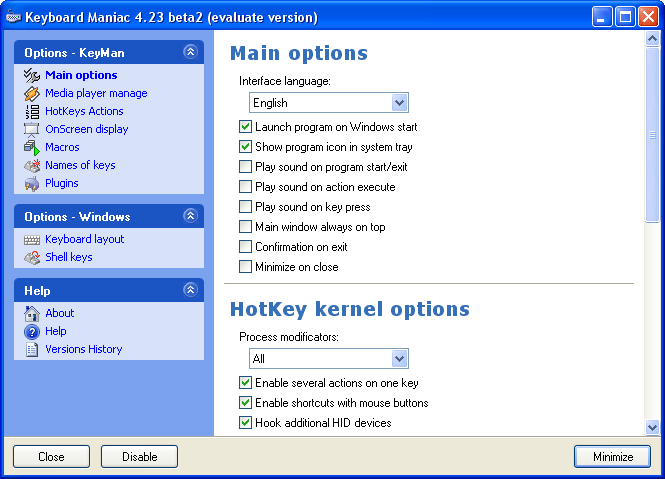The height and width of the screenshot is (479, 665).
Task: Click the Main options wrench icon
Action: pyautogui.click(x=32, y=76)
